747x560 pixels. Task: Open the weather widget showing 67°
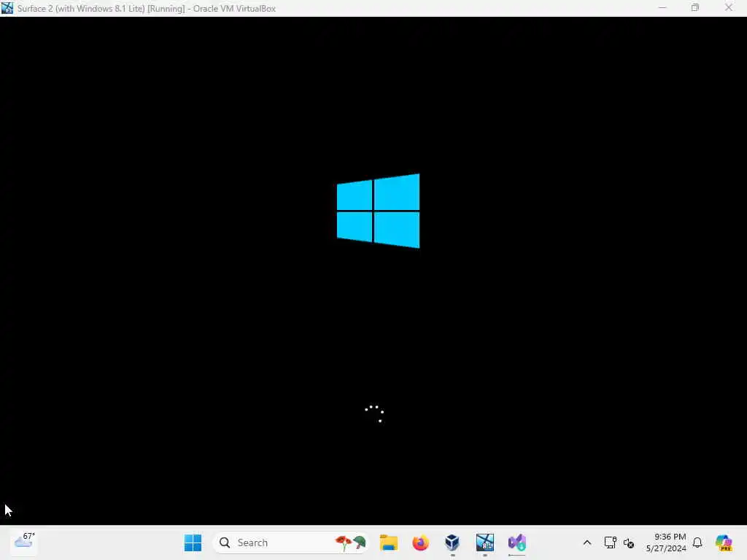[x=25, y=542]
